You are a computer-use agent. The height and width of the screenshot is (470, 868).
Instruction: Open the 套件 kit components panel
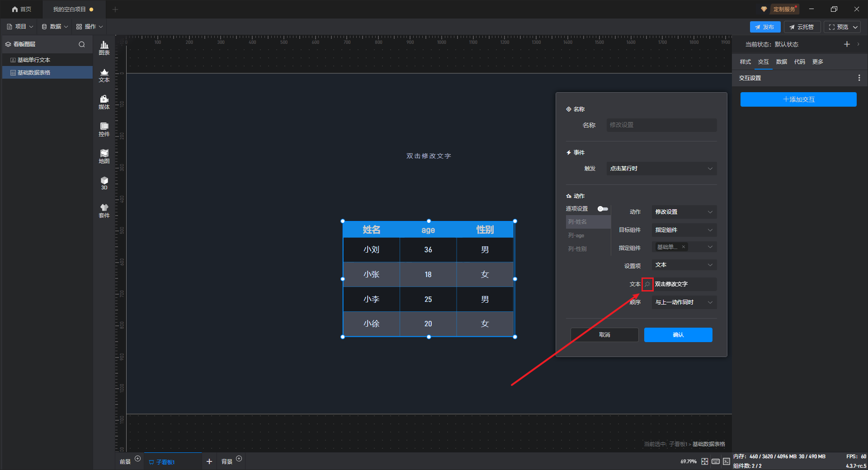point(104,211)
